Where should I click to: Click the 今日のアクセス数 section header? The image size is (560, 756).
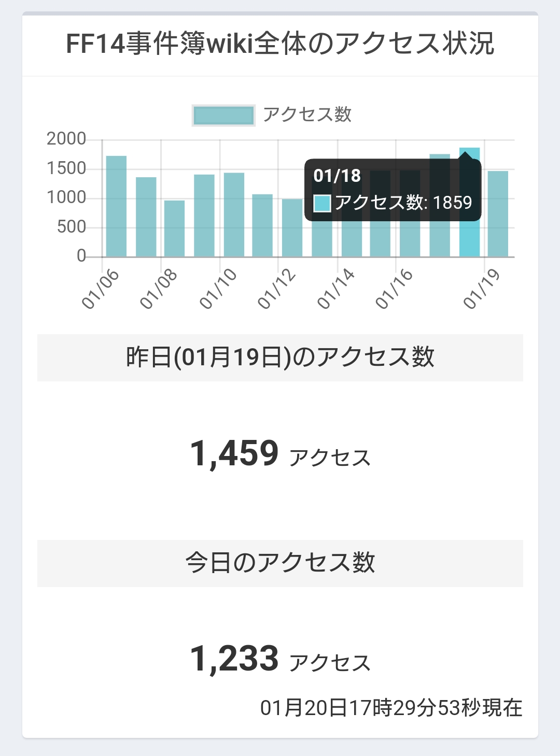[280, 563]
